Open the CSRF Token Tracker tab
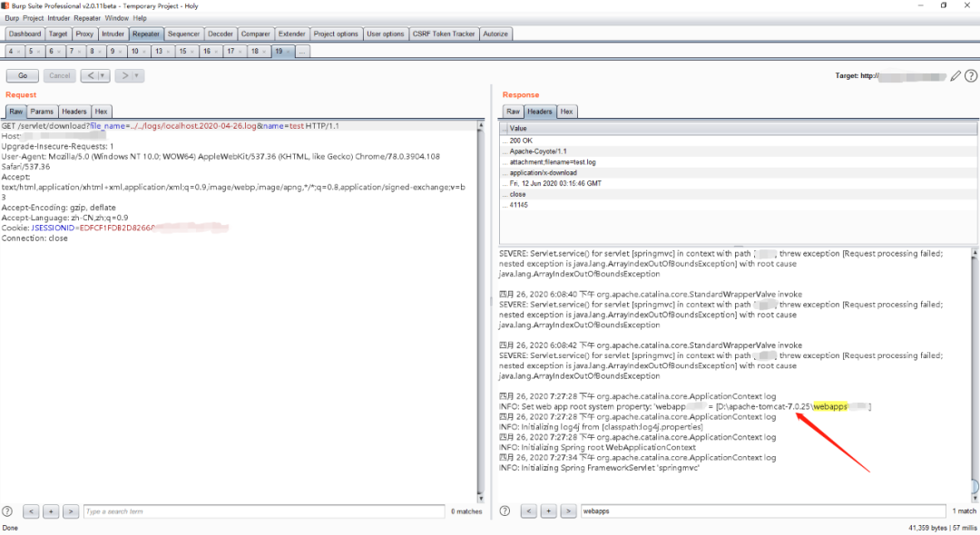The width and height of the screenshot is (980, 535). [x=444, y=34]
